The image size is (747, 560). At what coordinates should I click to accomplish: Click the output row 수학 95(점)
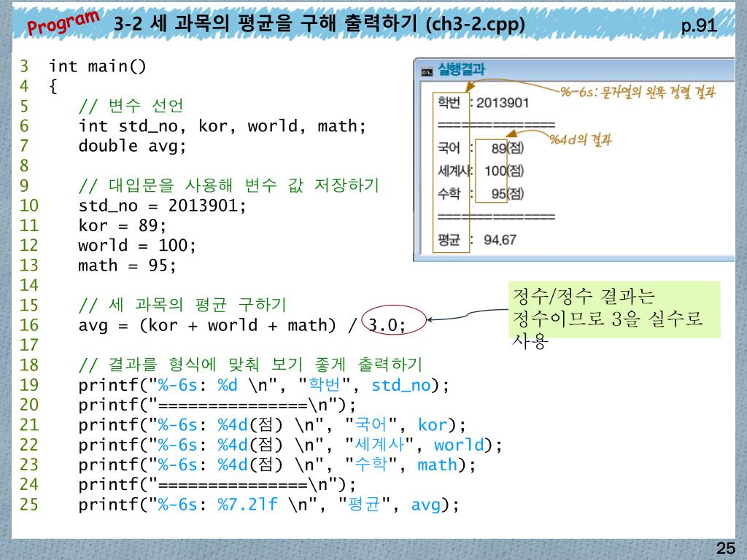coord(480,193)
